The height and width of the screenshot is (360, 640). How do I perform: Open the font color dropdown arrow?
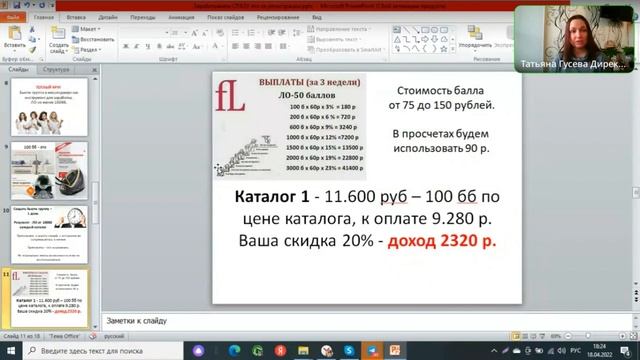(222, 47)
